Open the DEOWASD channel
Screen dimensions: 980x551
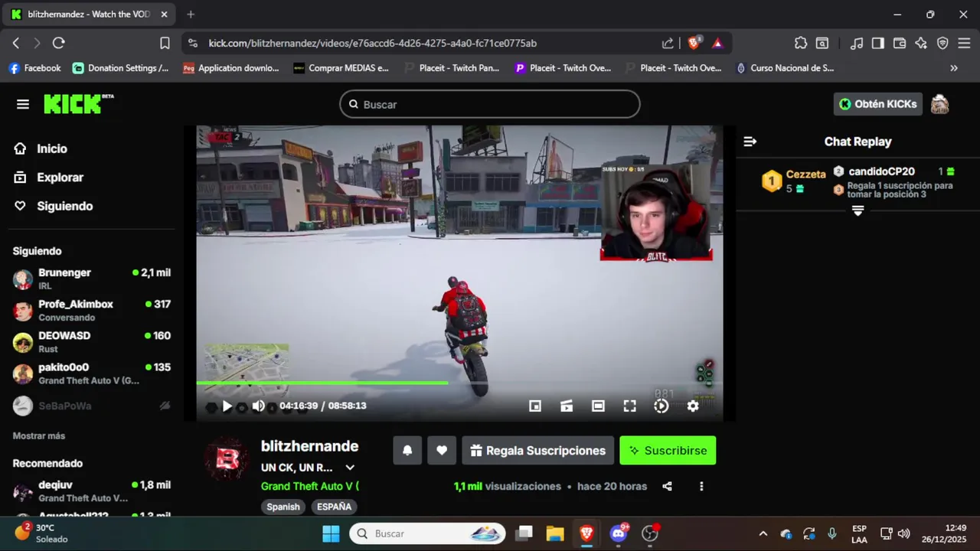click(92, 342)
